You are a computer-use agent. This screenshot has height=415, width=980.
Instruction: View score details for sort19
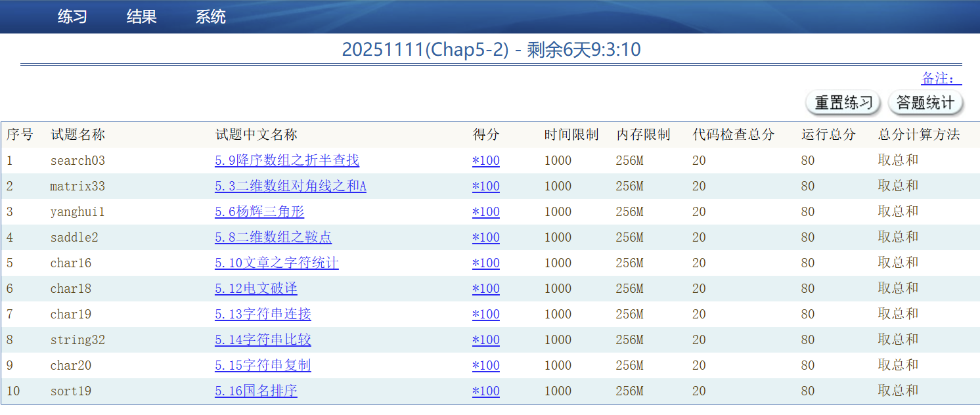point(486,391)
